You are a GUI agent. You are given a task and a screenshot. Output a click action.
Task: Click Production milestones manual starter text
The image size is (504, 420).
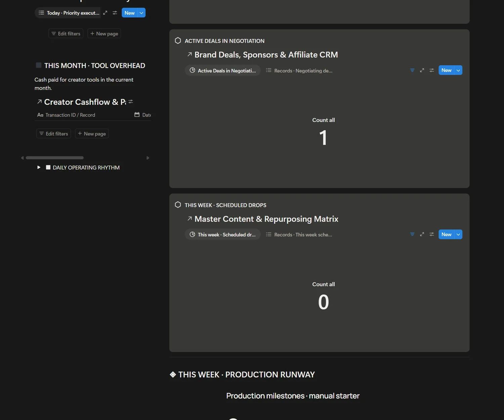click(293, 396)
